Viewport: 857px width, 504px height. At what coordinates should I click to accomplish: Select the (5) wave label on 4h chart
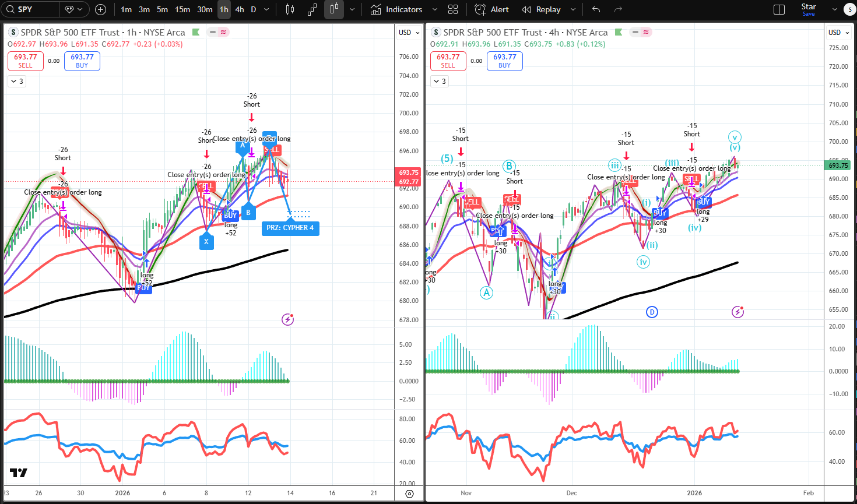(447, 158)
